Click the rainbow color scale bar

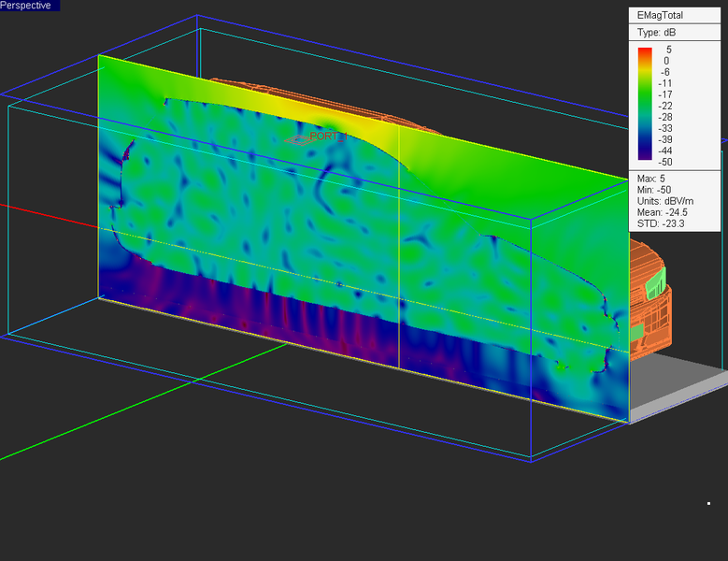coord(645,104)
